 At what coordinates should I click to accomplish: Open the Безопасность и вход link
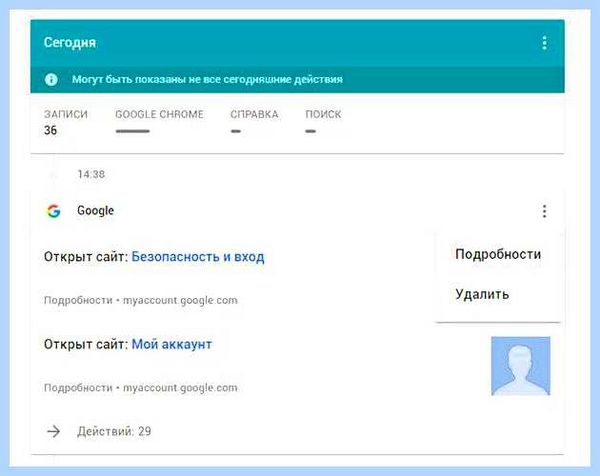198,257
